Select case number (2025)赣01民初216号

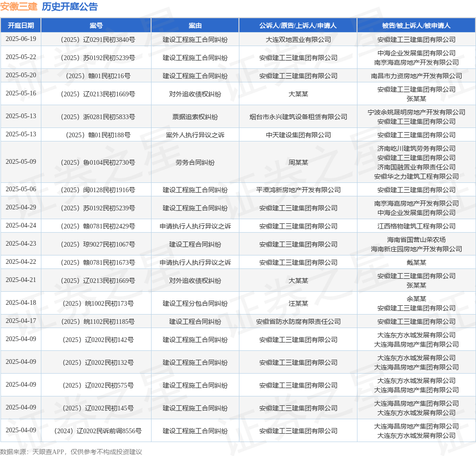(x=98, y=76)
